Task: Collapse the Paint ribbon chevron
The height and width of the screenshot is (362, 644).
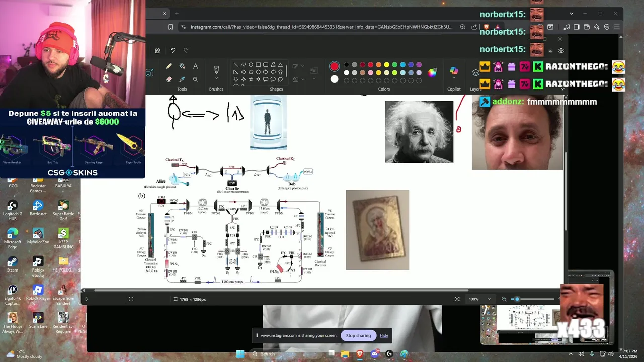Action: pyautogui.click(x=563, y=89)
